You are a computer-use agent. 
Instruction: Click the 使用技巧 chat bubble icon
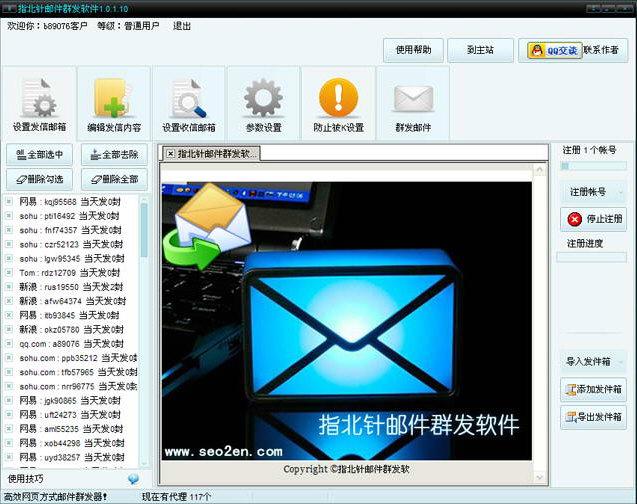[x=133, y=479]
